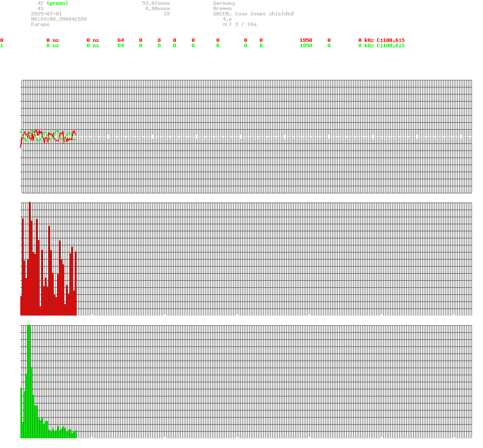Click the red '0 kHz C;100,6;S' text
Screen dimensions: 483x448
coord(382,40)
